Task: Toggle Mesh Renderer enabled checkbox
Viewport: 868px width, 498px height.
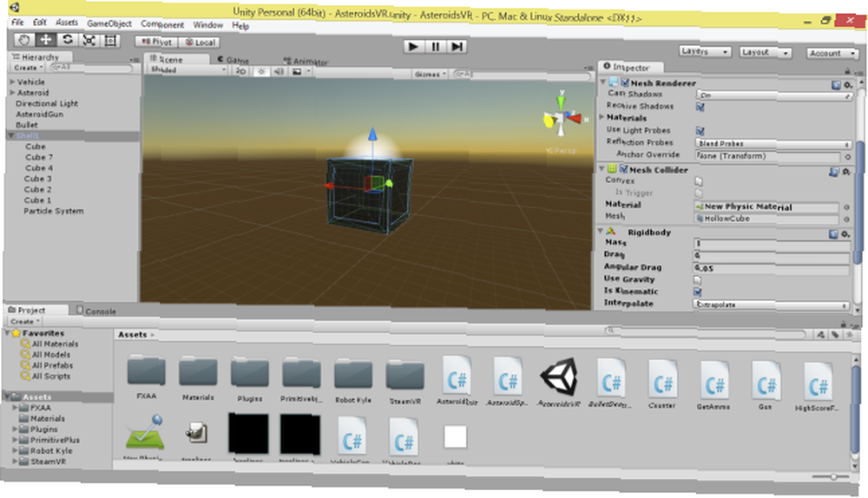Action: [x=625, y=82]
